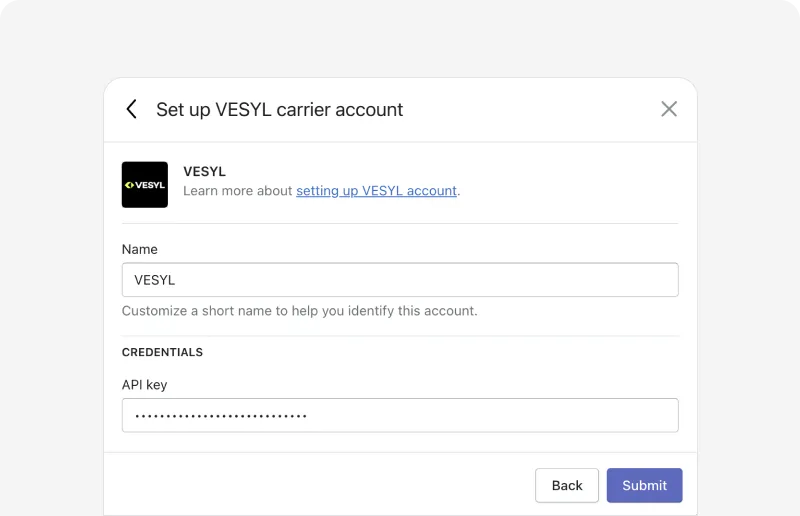Click the 'Learn more about' text

point(238,191)
